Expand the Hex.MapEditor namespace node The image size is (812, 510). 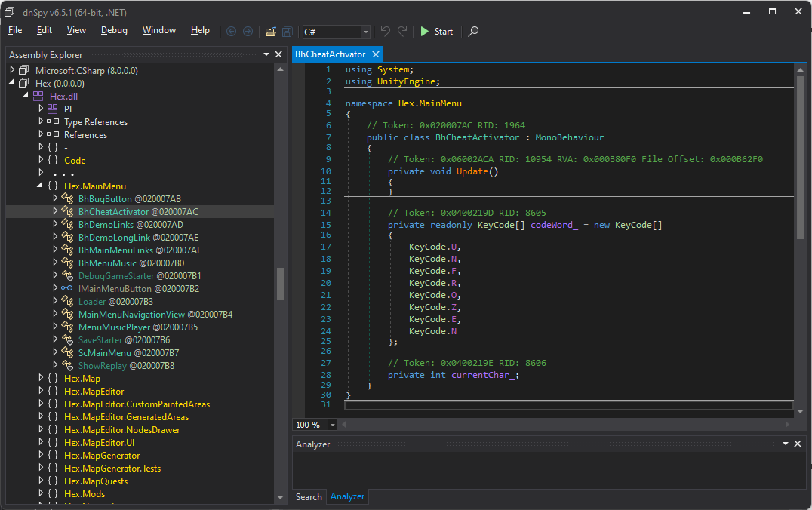click(41, 392)
